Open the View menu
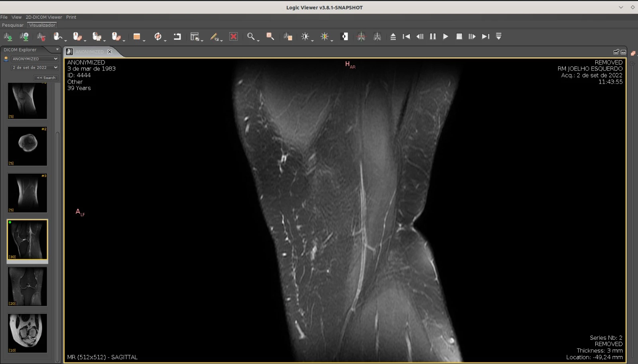Screen dimensions: 638x364 16,17
